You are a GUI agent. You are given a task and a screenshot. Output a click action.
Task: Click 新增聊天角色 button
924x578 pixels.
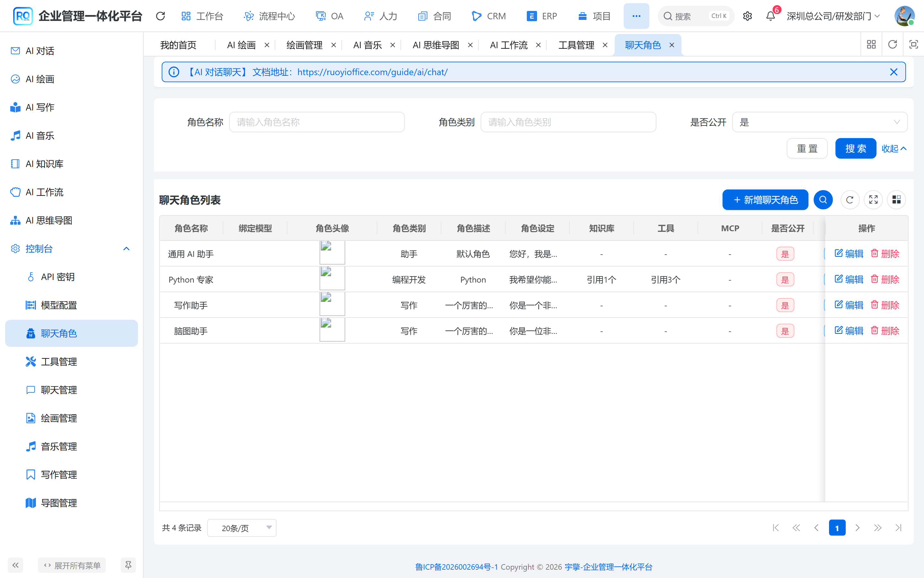[x=765, y=199]
